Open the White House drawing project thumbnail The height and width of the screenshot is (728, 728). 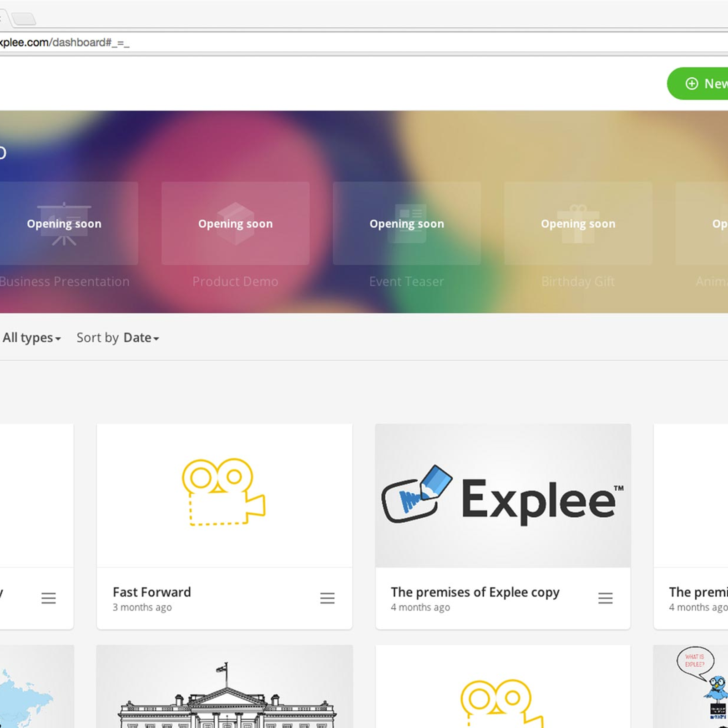pos(224,686)
